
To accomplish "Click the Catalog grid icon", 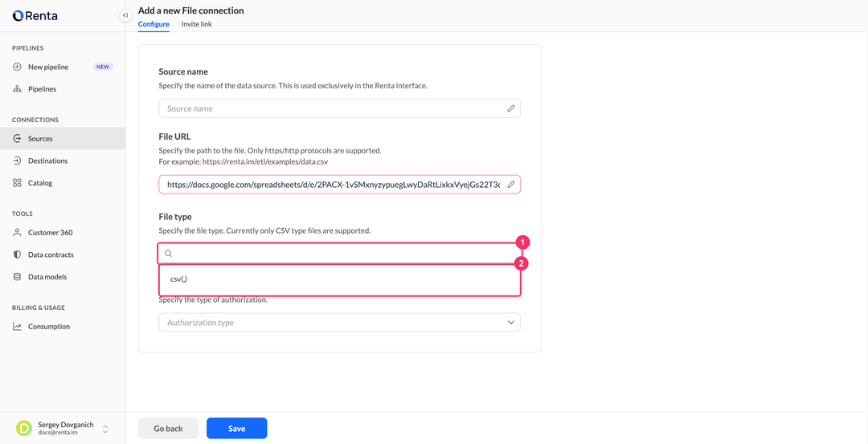I will coord(17,183).
